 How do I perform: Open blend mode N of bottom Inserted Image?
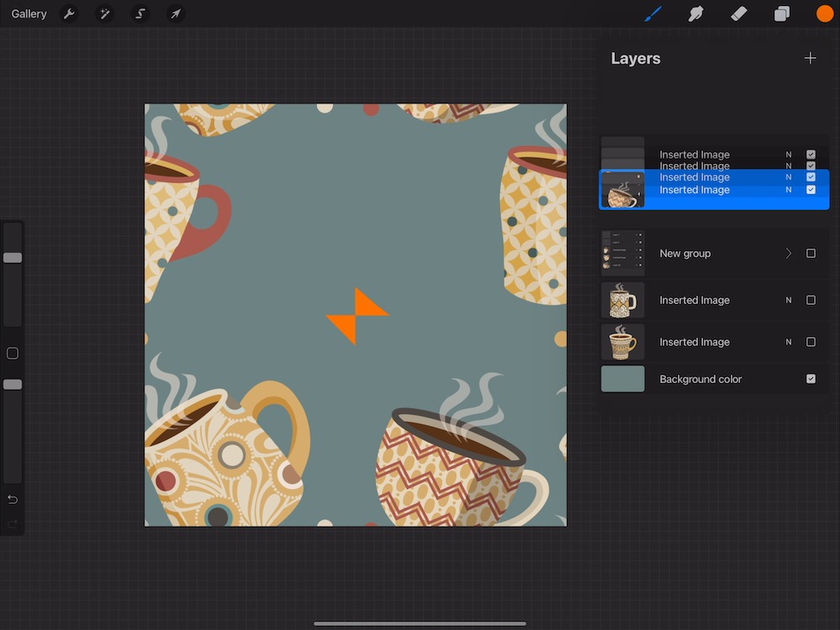pyautogui.click(x=788, y=342)
